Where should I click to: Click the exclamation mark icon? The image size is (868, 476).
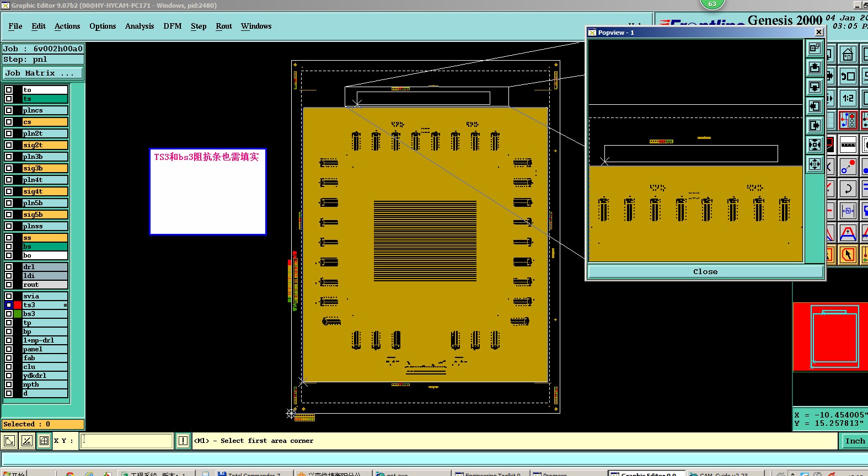tap(183, 441)
